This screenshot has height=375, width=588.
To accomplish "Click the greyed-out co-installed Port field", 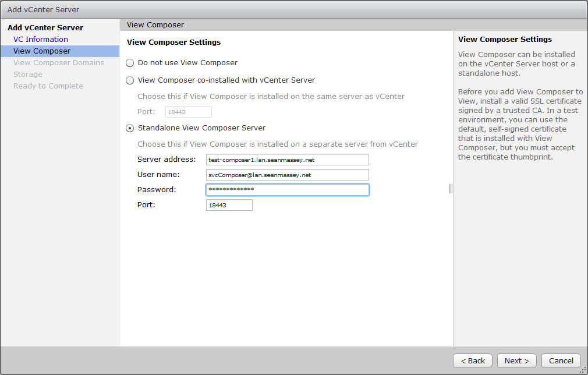I will [x=188, y=112].
